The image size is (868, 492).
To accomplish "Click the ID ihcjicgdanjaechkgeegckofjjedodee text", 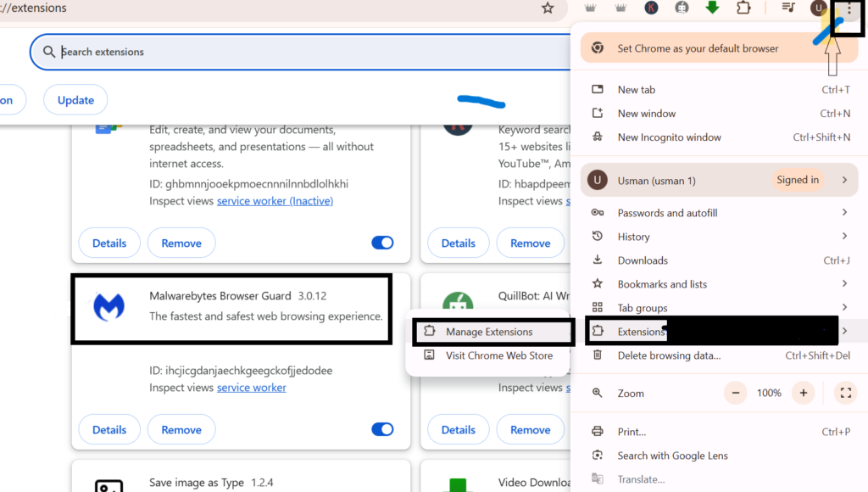I will point(241,370).
